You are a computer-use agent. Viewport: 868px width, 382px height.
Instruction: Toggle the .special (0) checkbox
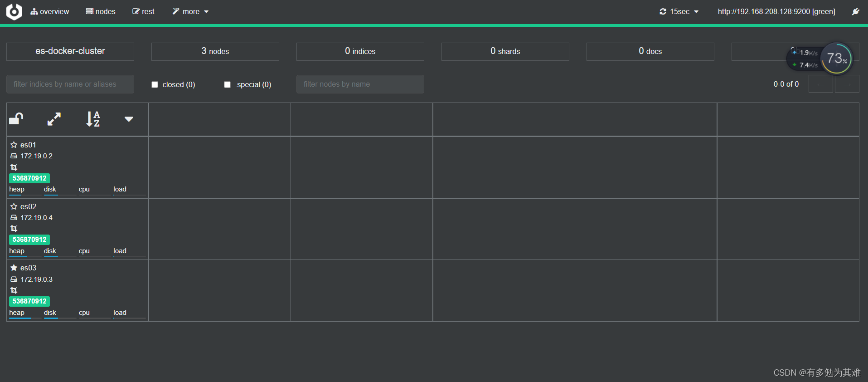pyautogui.click(x=227, y=85)
